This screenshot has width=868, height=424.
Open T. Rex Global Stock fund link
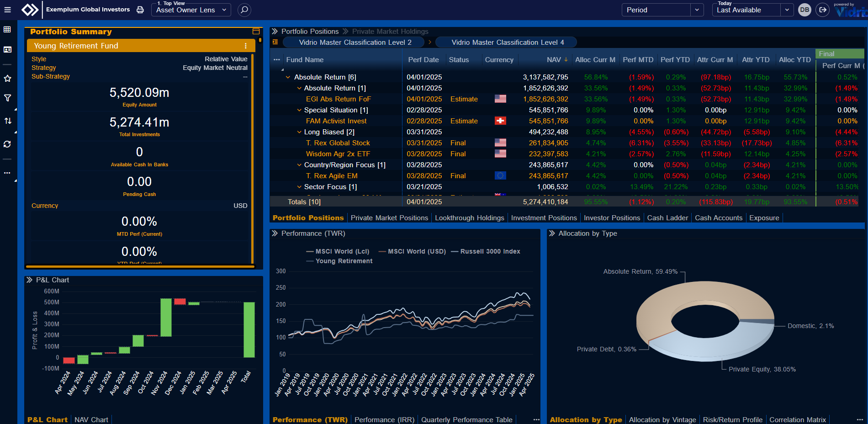click(x=338, y=143)
